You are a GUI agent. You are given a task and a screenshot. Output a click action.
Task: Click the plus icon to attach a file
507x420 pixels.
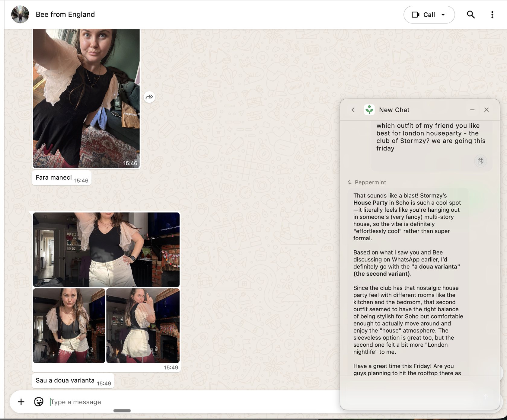21,402
